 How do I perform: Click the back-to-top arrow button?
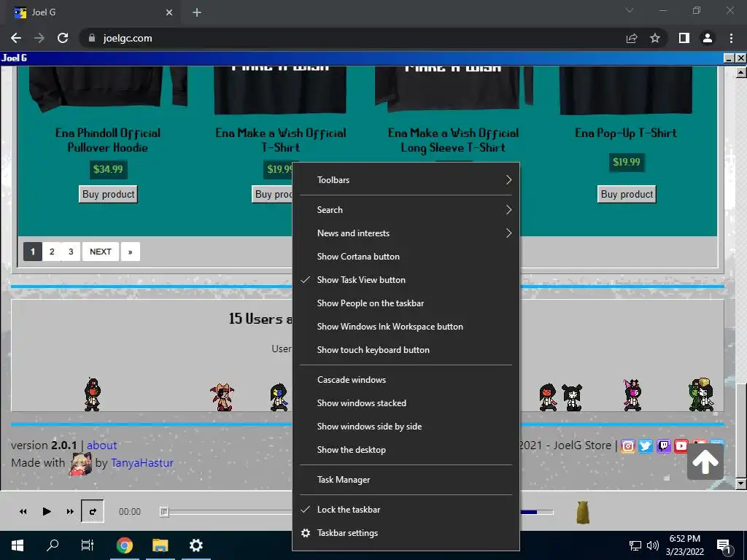pos(705,461)
